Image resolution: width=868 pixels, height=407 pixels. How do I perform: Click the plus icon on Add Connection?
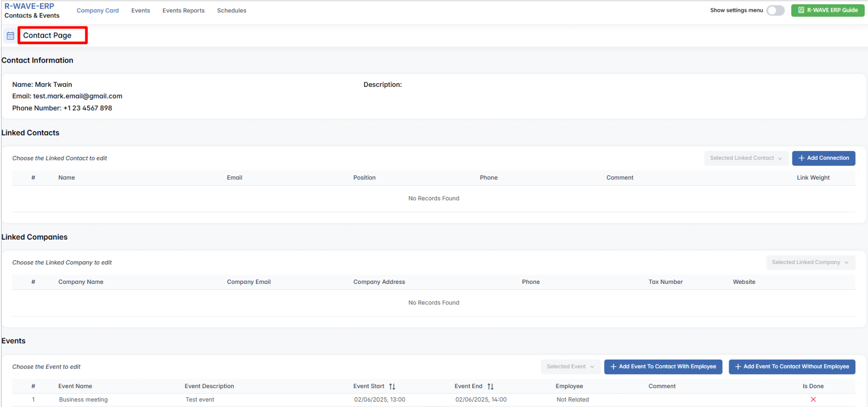tap(802, 158)
